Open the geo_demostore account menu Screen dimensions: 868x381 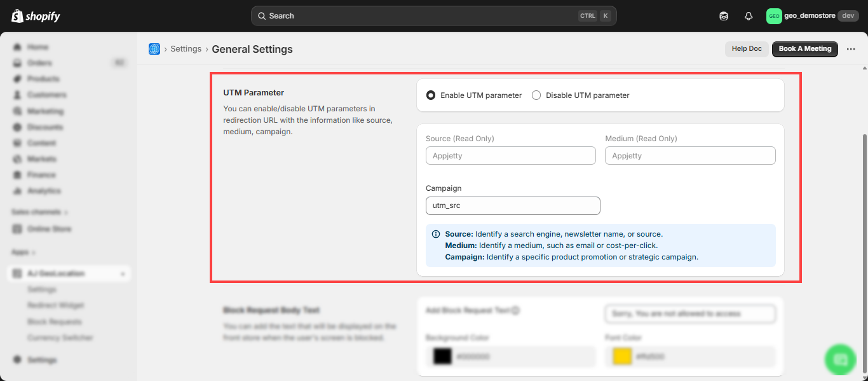tap(812, 16)
